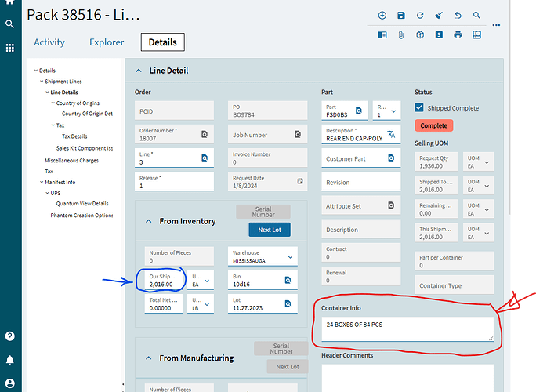This screenshot has height=392, width=536.
Task: Open Customer Part search lookup icon
Action: click(391, 158)
